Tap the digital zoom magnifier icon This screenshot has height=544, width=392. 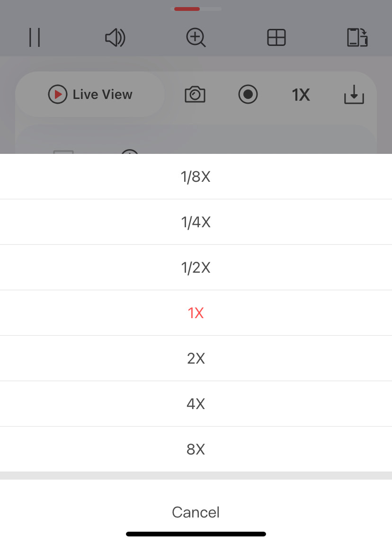click(x=196, y=37)
